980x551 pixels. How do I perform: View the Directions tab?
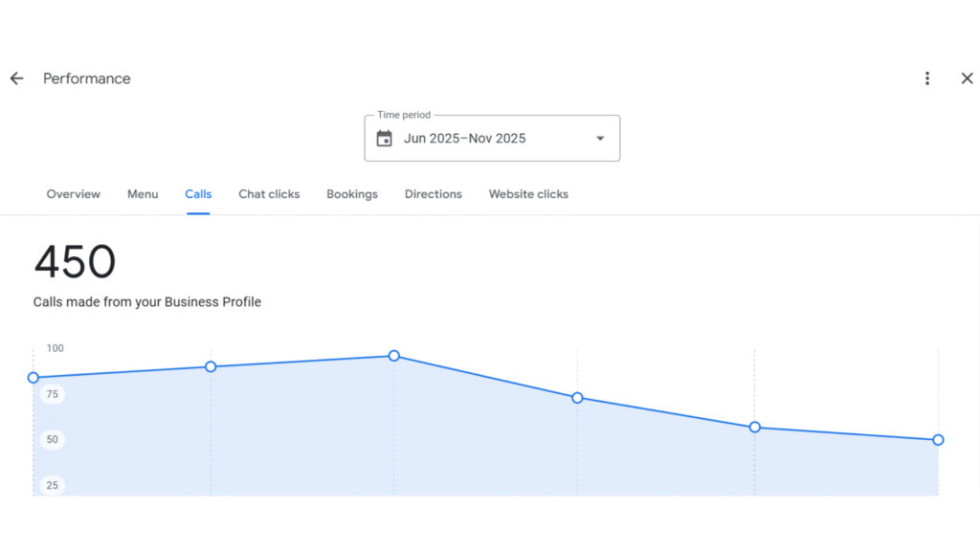433,194
